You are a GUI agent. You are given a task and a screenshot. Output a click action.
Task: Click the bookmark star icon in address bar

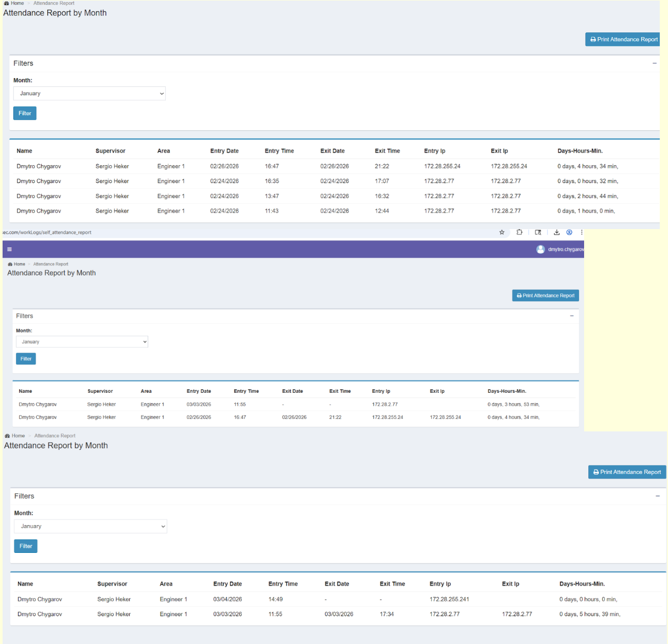[502, 232]
